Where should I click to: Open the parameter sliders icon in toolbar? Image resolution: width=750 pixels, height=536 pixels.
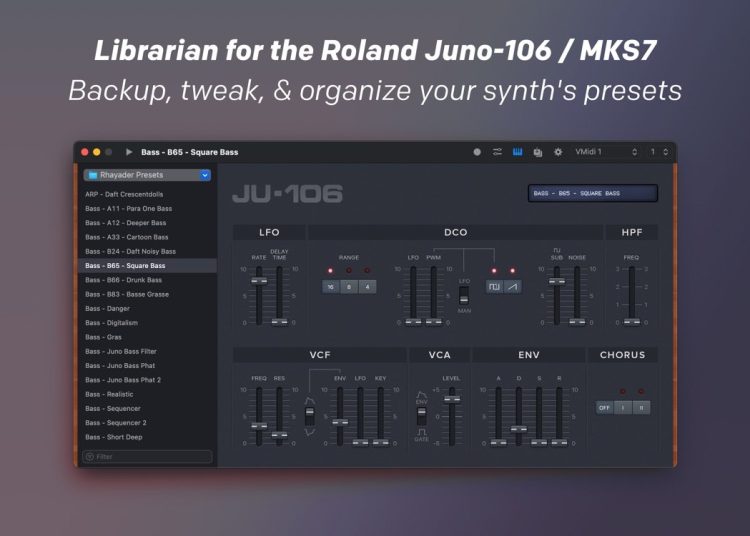(497, 152)
